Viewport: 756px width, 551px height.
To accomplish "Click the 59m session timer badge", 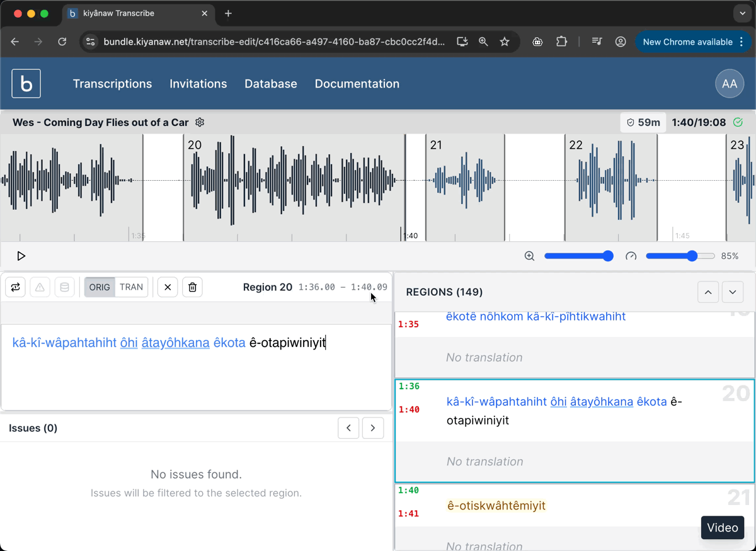I will [x=643, y=122].
